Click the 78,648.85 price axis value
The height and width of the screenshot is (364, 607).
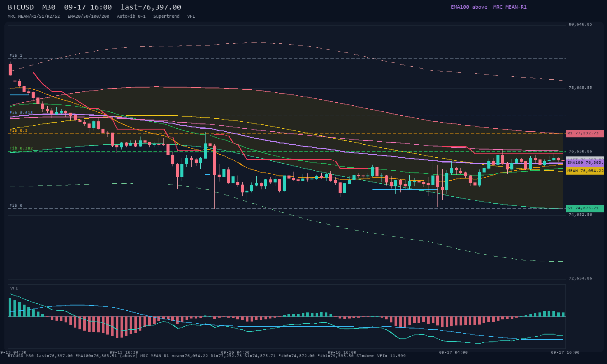coord(580,88)
